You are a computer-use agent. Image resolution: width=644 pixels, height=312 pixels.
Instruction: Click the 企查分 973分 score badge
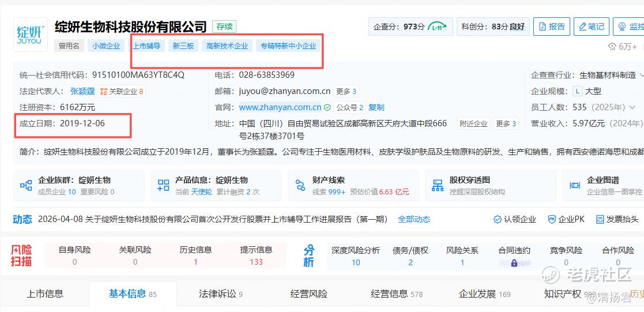pos(410,27)
